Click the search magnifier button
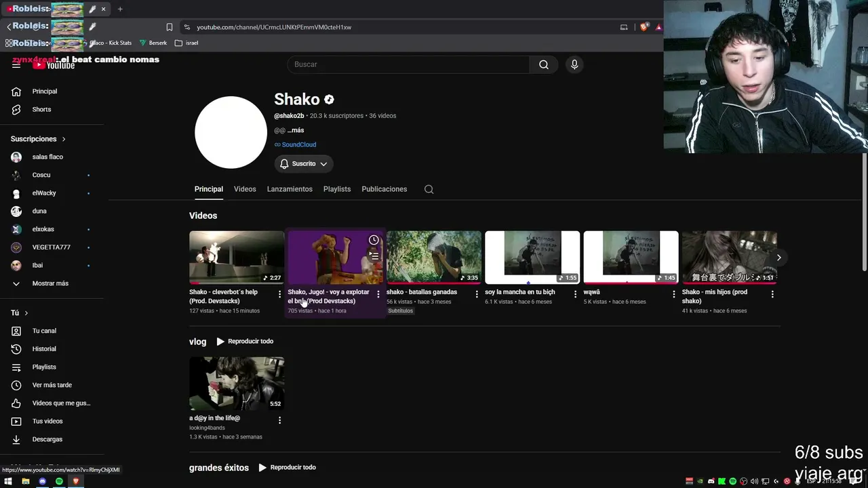The image size is (868, 488). [544, 64]
